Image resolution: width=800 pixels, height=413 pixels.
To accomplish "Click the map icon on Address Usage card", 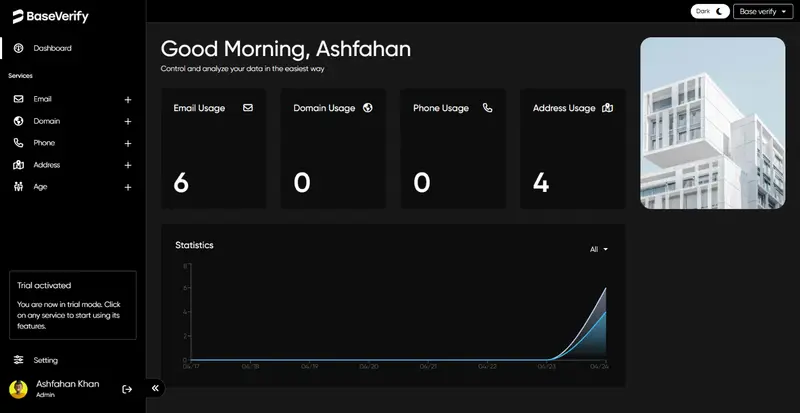I will pyautogui.click(x=607, y=108).
